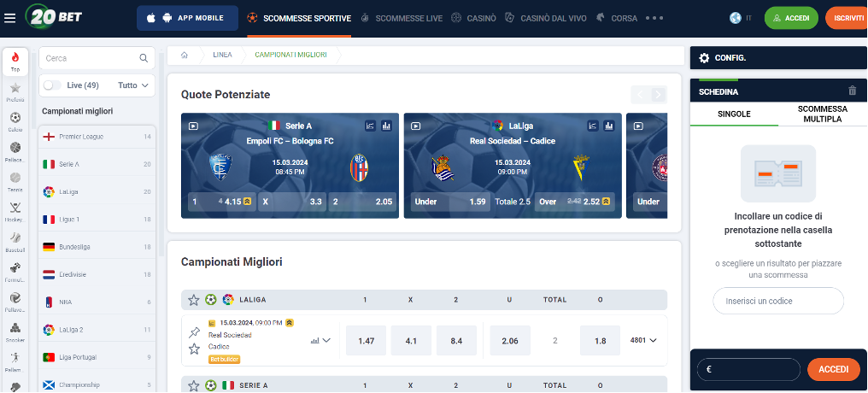
Task: Open Casinò tab
Action: [473, 18]
